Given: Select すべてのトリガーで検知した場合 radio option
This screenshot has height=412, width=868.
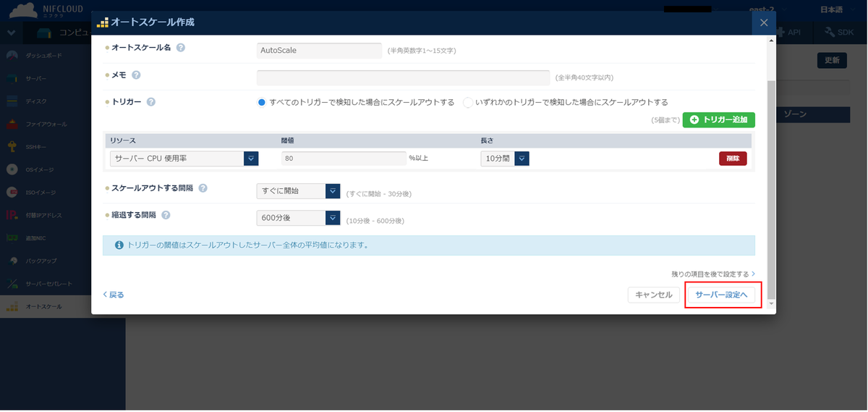Looking at the screenshot, I should [262, 102].
